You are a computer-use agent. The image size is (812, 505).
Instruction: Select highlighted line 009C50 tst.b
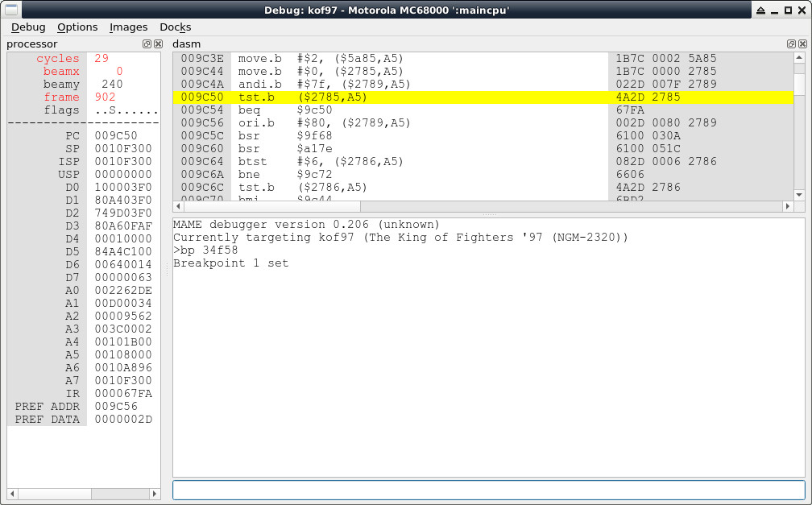click(x=483, y=97)
